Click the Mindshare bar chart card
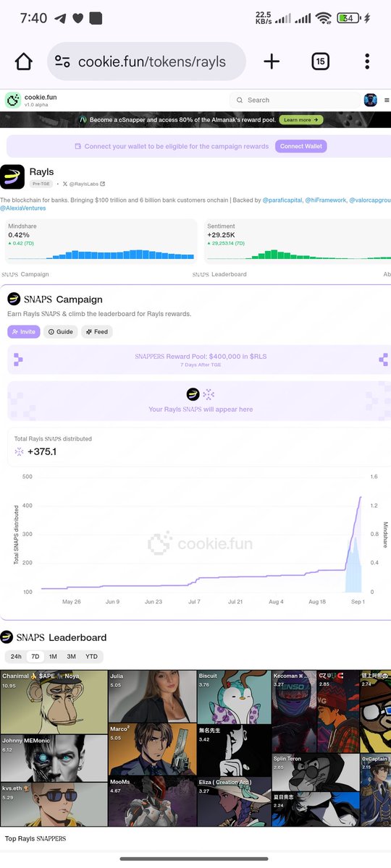Screen dimensions: 391x868 click(x=101, y=241)
